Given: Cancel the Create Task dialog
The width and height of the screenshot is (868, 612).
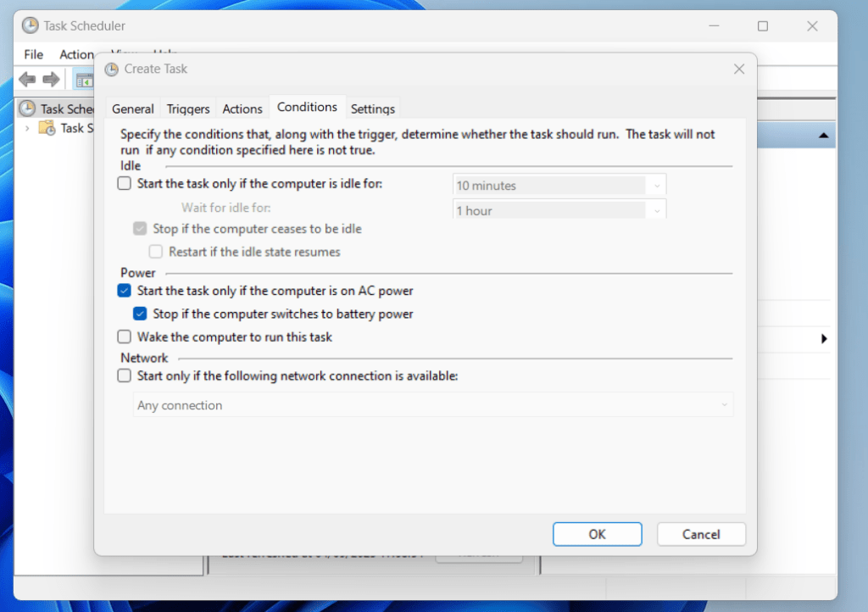Looking at the screenshot, I should tap(701, 534).
